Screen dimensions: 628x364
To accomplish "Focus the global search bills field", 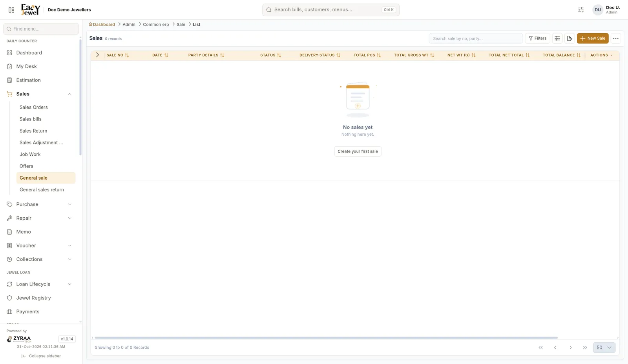I will (x=331, y=10).
